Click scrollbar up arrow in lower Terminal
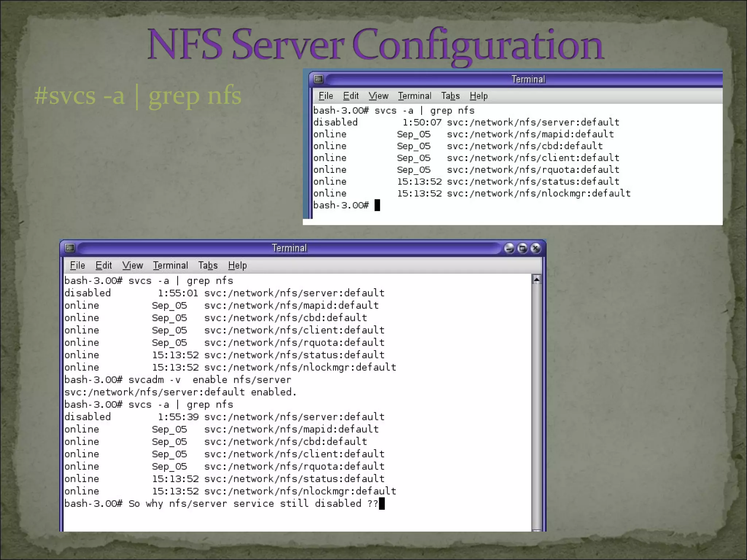The width and height of the screenshot is (747, 560). (537, 280)
